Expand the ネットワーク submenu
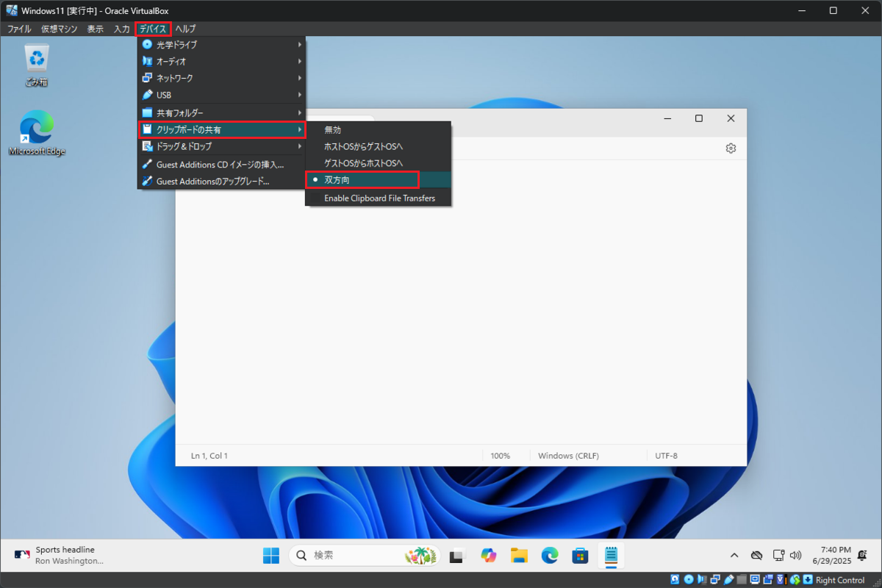The height and width of the screenshot is (588, 882). pos(221,78)
